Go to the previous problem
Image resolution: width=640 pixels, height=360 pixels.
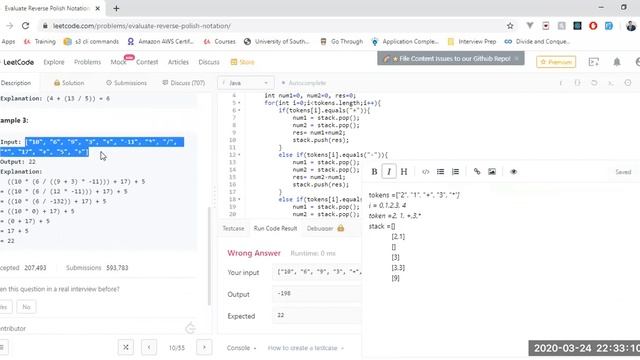point(149,347)
